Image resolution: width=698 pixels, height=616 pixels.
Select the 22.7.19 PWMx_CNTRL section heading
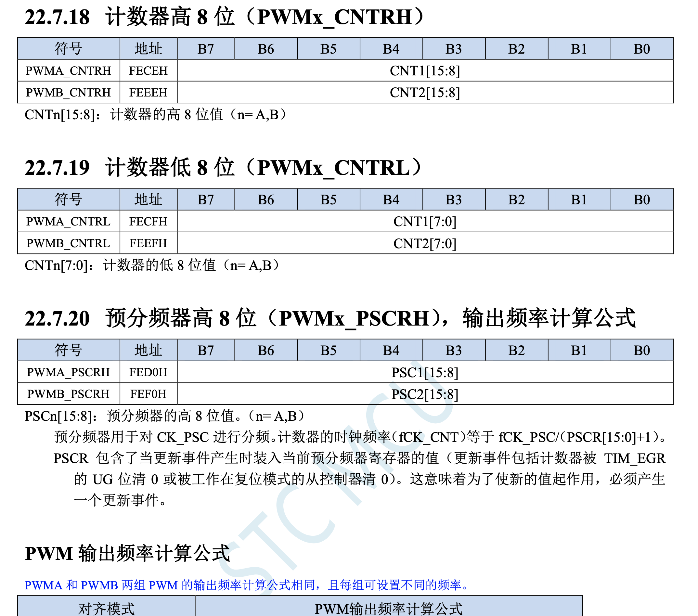224,167
